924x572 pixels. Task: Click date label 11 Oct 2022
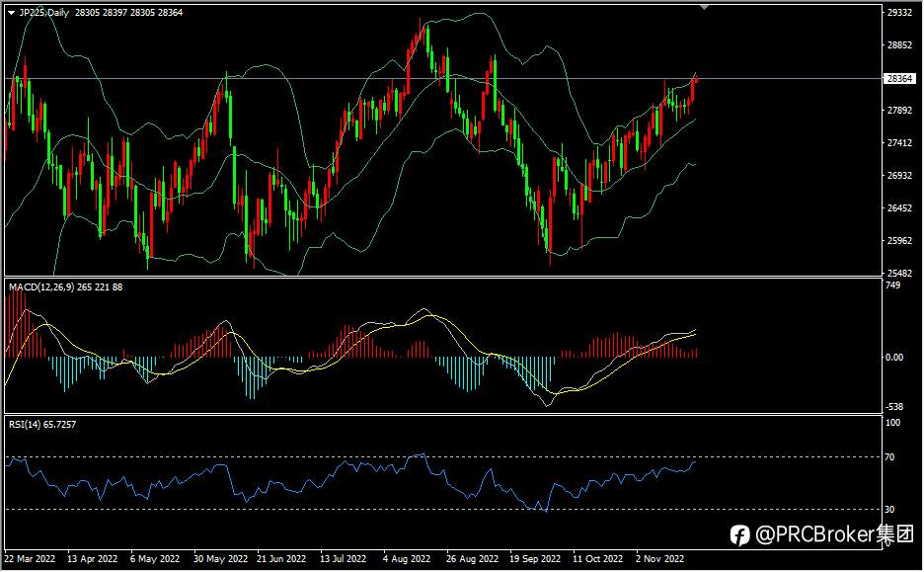click(x=597, y=558)
